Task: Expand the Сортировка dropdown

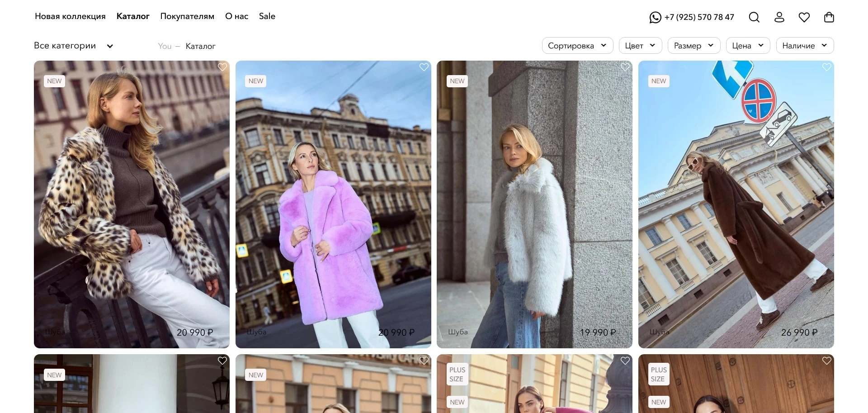Action: (577, 46)
